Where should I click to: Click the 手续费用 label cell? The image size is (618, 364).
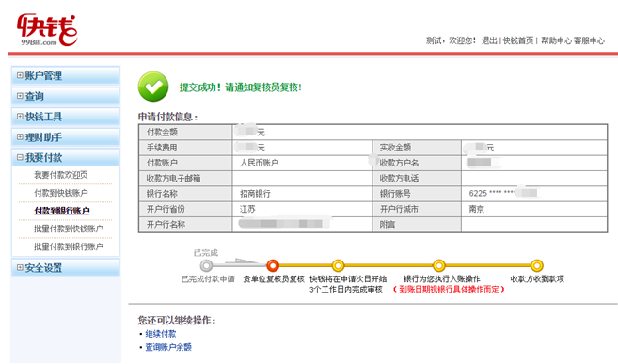[x=185, y=148]
